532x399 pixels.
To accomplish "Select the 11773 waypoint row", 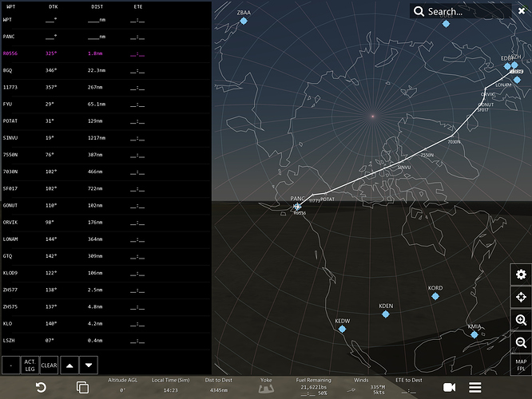I will click(x=106, y=88).
